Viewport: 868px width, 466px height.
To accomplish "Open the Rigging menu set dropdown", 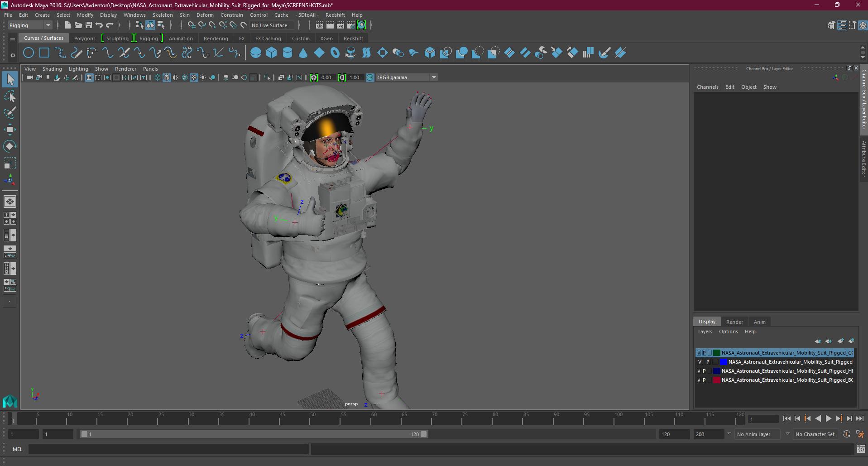I will coord(30,25).
